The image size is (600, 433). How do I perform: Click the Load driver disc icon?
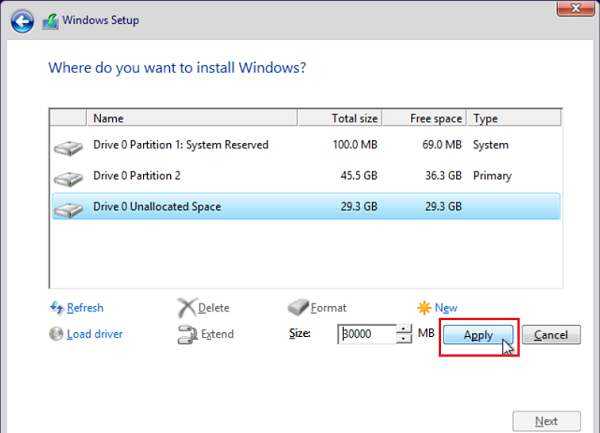pos(57,334)
